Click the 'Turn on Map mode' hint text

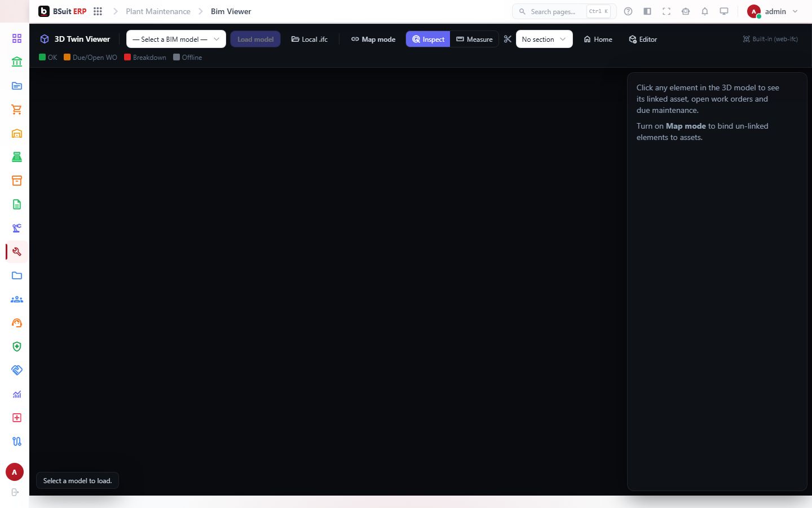(703, 132)
